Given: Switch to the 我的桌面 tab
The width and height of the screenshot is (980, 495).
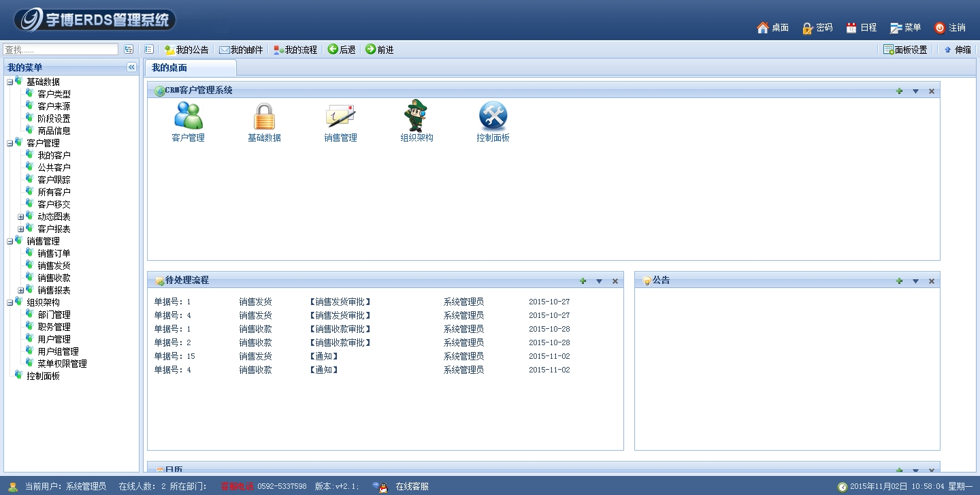Looking at the screenshot, I should point(191,67).
